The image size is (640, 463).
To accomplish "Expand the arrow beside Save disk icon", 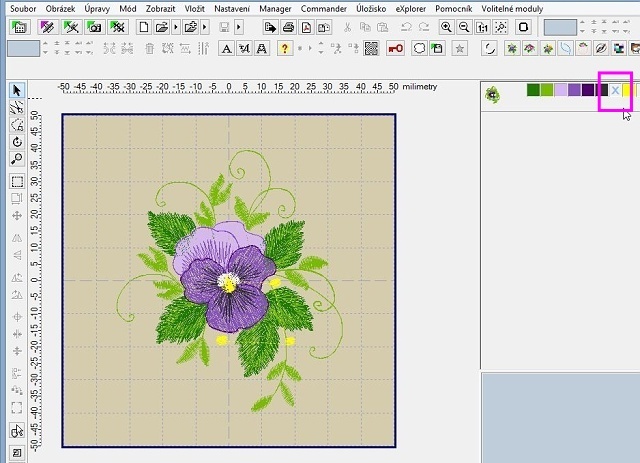I will tap(239, 26).
